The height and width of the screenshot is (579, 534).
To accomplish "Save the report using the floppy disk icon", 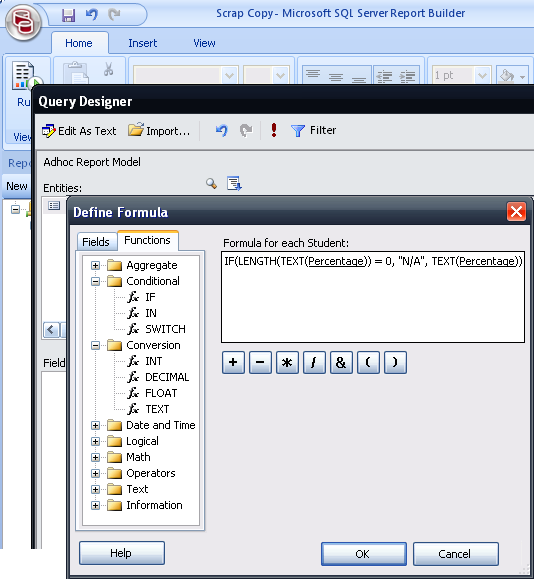I will (x=68, y=15).
